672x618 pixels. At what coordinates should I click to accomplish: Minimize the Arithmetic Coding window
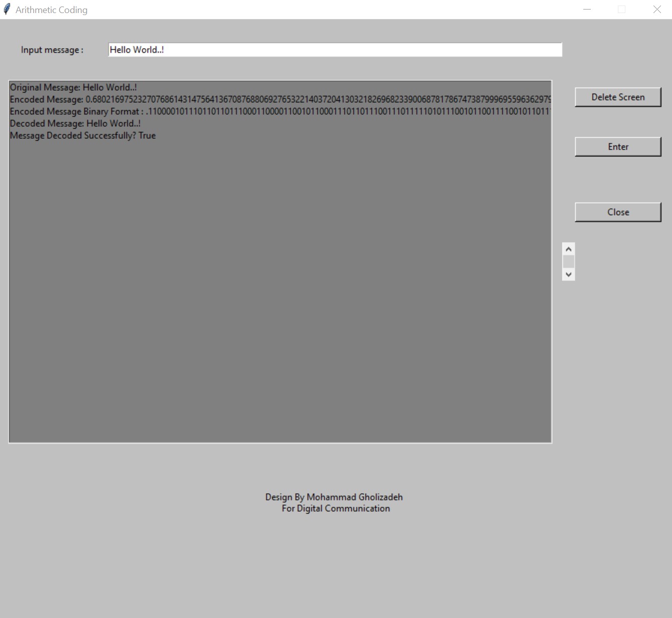click(x=587, y=10)
